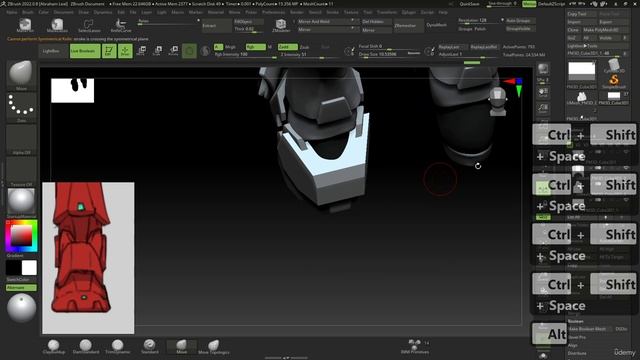Image resolution: width=640 pixels, height=360 pixels.
Task: Activate the Scale gizmo mode icon
Action: (x=158, y=51)
